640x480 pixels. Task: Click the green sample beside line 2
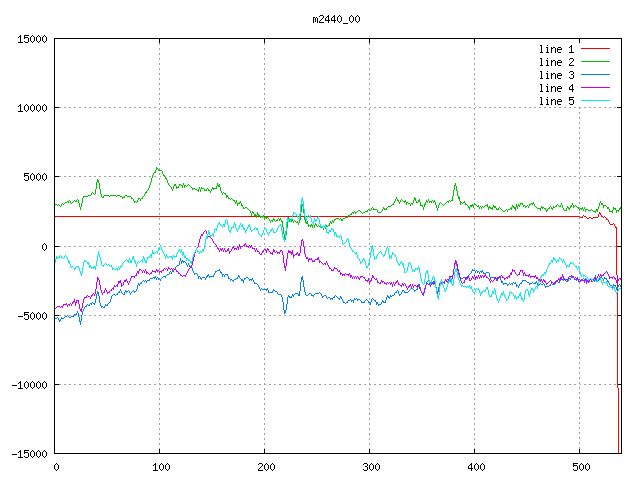(595, 62)
